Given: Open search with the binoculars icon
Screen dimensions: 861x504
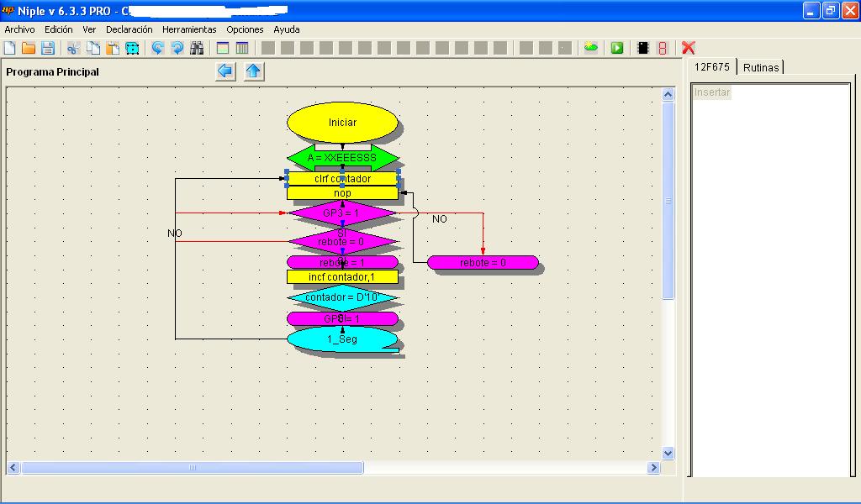Looking at the screenshot, I should (x=197, y=48).
